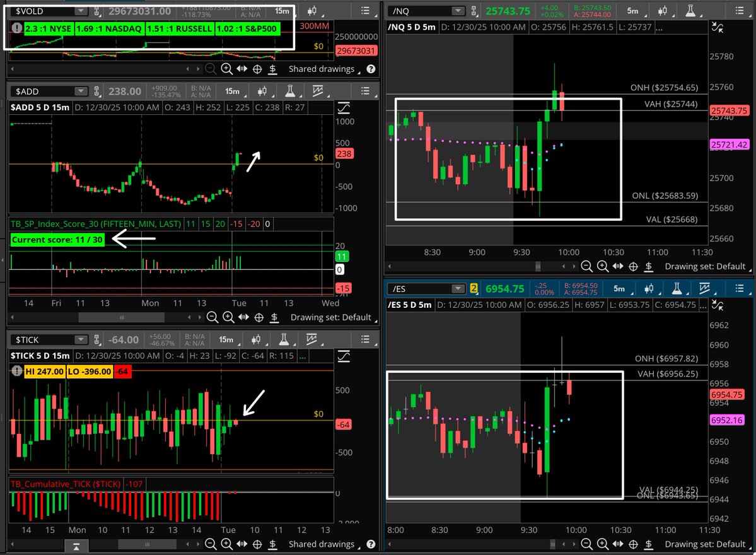Open chart style candlestick icon on $ADD
This screenshot has height=555, width=756.
point(263,91)
